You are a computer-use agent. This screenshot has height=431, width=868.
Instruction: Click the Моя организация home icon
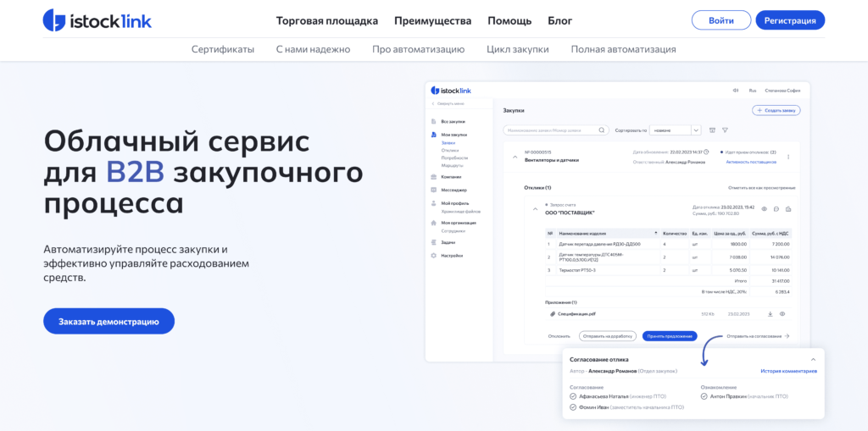click(433, 223)
